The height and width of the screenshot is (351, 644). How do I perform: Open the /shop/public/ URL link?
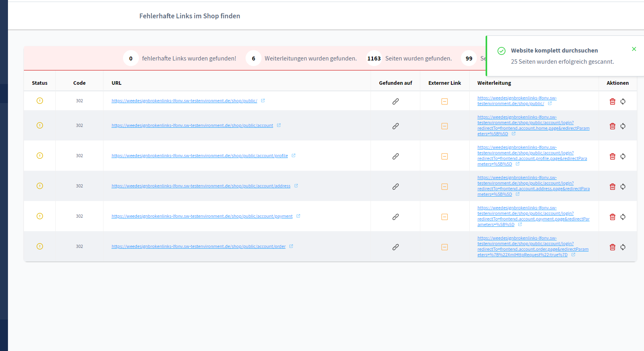coord(184,101)
